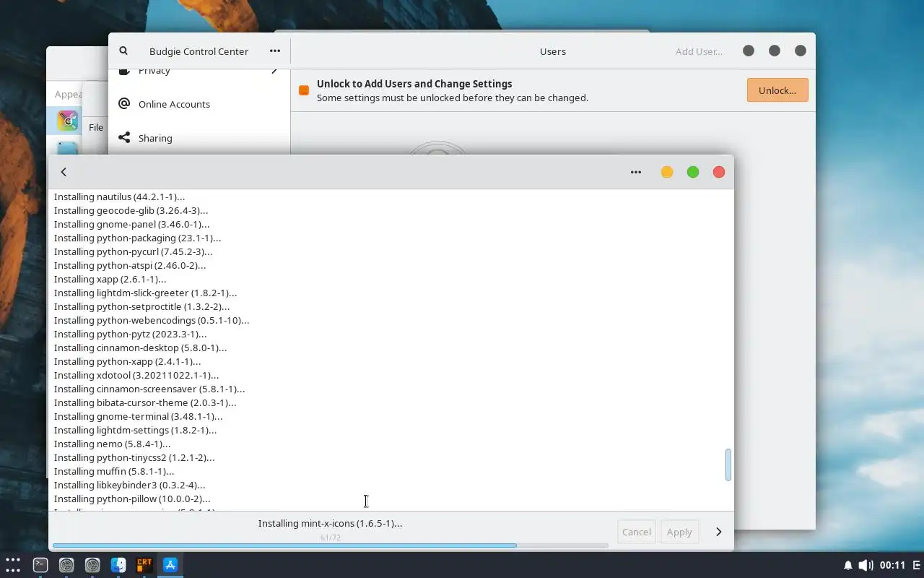Image resolution: width=924 pixels, height=578 pixels.
Task: Select 'Installing gnome-terminal (3.48.1-1)...' line
Action: (138, 416)
